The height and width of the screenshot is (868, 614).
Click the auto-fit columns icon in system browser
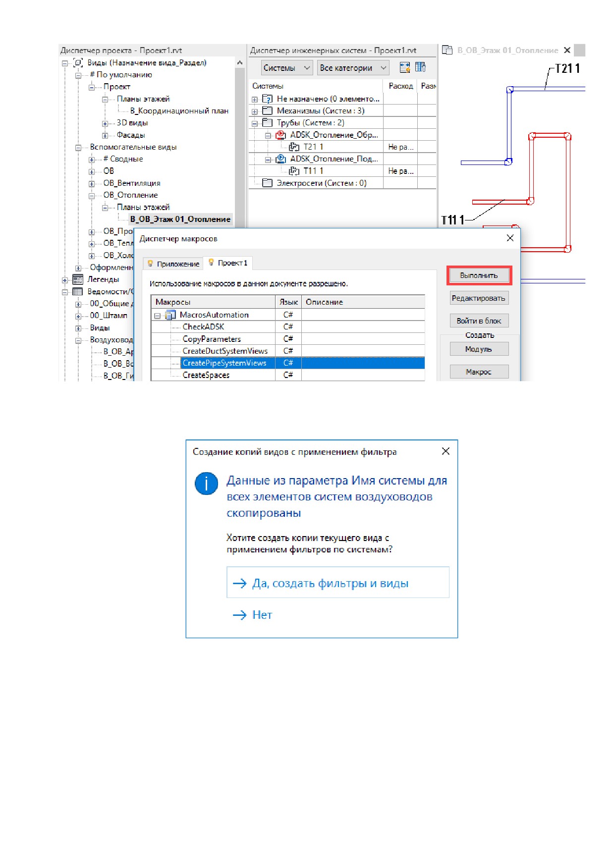point(405,67)
